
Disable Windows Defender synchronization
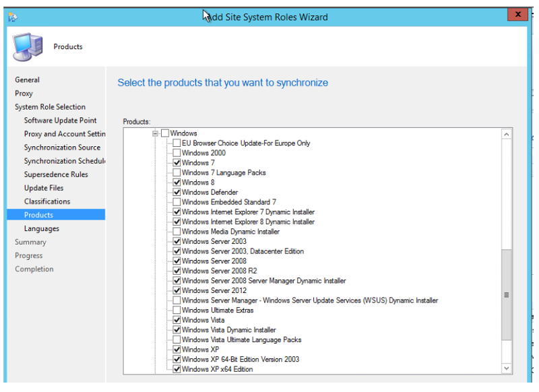click(177, 192)
